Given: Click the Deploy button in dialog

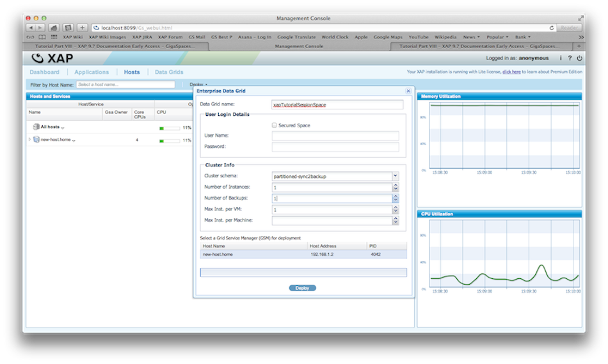Looking at the screenshot, I should [x=303, y=288].
